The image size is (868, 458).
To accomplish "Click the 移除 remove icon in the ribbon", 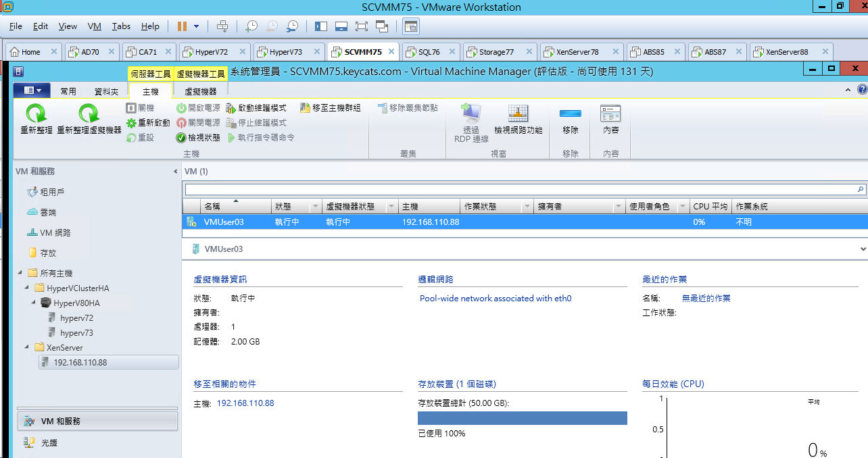I will tap(570, 113).
